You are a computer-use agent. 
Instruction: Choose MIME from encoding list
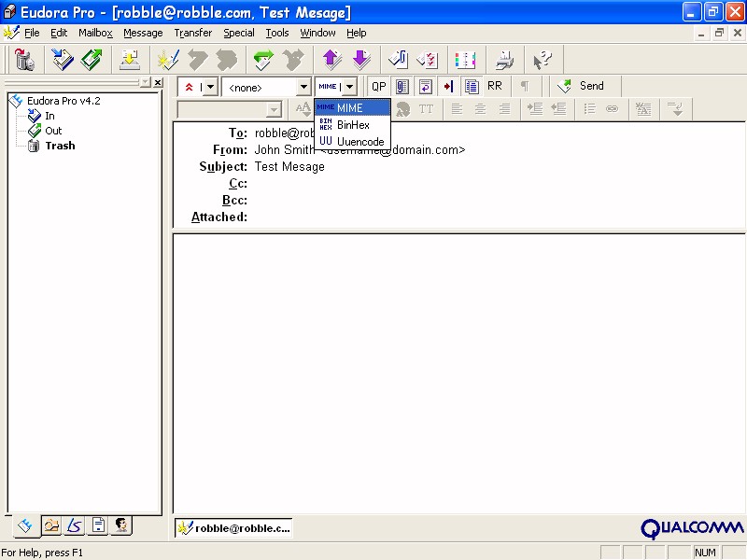click(x=353, y=108)
